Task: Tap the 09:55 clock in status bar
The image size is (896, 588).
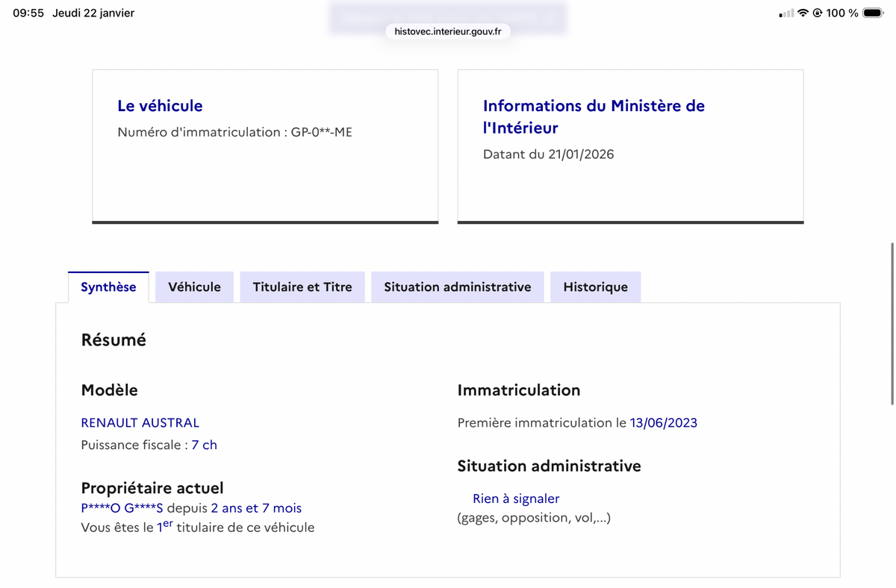Action: coord(28,13)
